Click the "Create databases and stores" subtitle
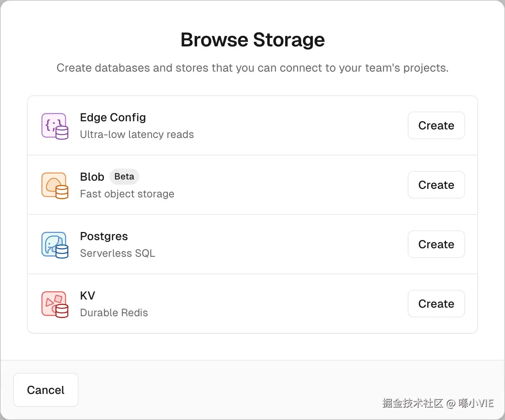The image size is (505, 420). pyautogui.click(x=253, y=68)
